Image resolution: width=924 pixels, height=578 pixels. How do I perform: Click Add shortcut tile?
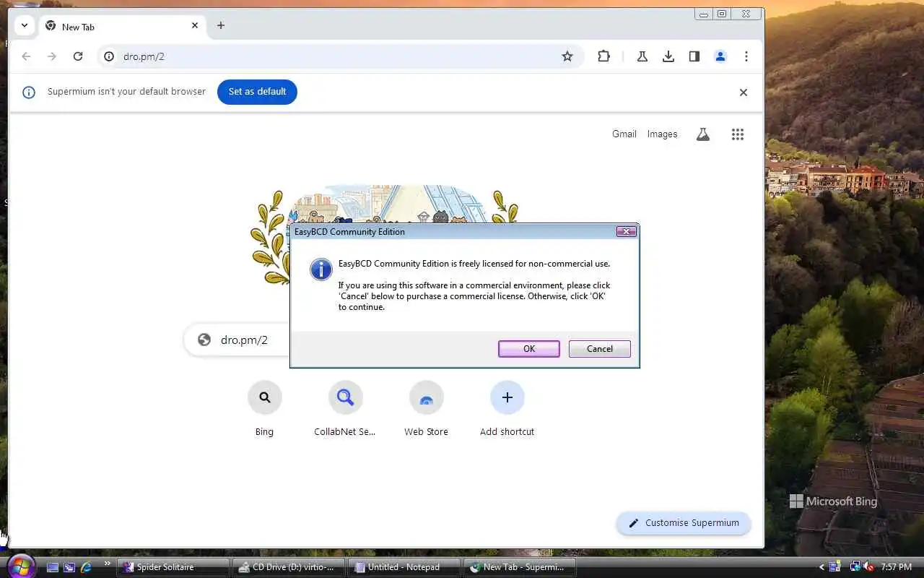point(507,409)
